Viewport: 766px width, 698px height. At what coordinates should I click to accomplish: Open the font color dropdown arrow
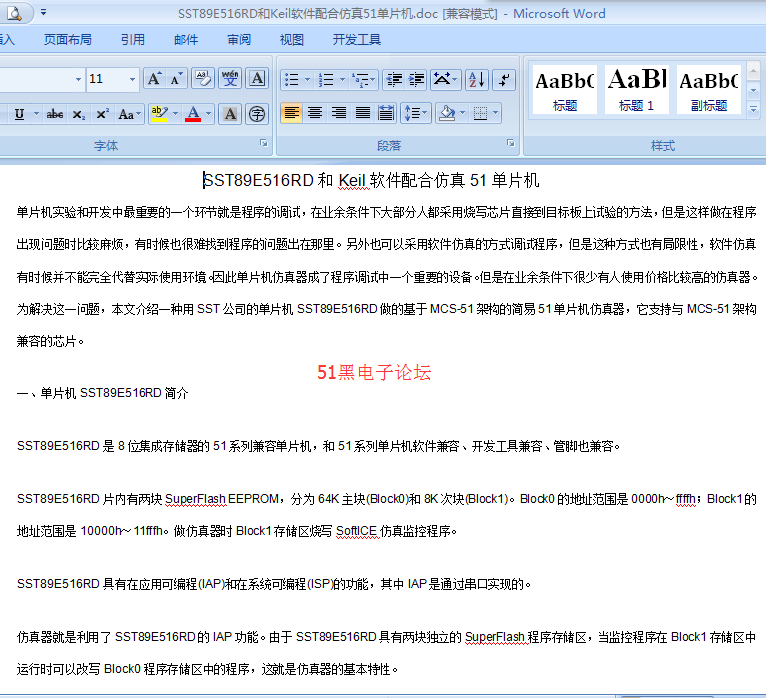209,114
